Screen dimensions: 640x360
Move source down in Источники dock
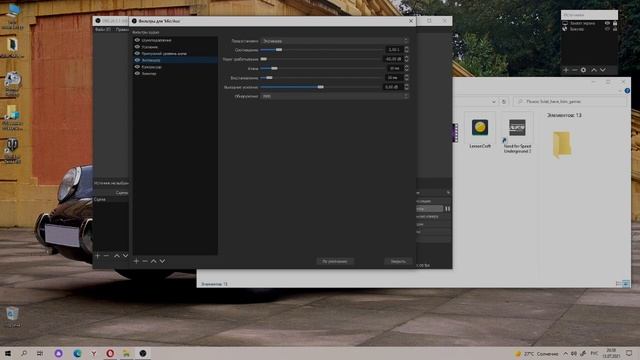click(602, 70)
